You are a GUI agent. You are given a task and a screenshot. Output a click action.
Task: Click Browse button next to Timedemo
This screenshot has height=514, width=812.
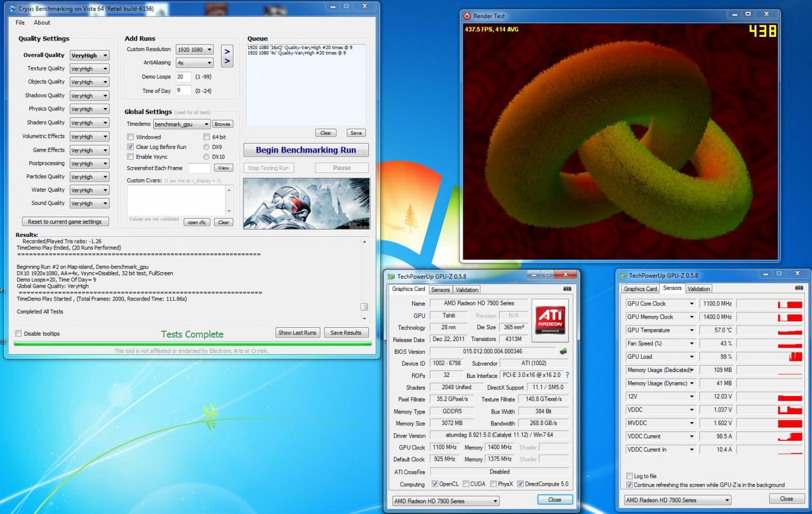[222, 124]
